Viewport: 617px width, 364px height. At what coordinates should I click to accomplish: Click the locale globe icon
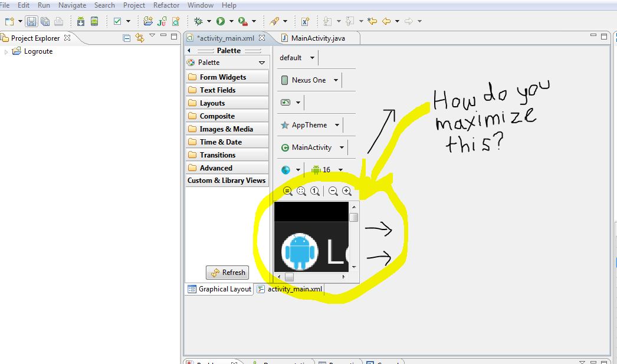[x=285, y=170]
